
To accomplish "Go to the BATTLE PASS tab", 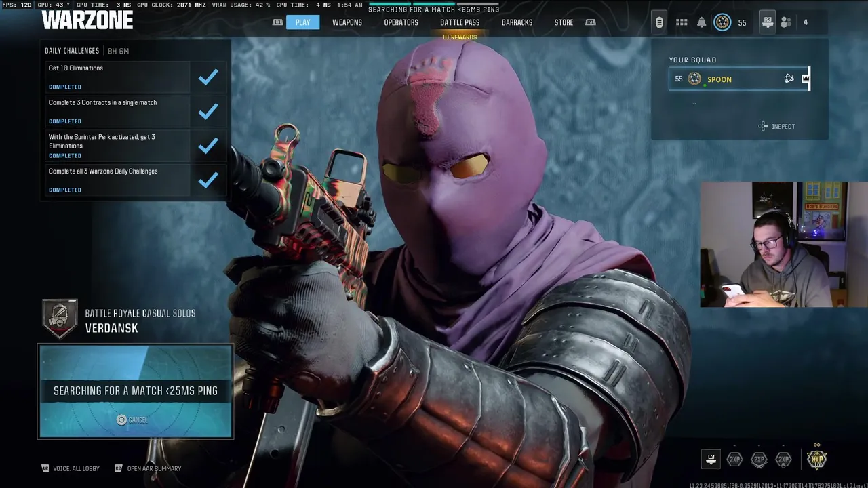I will point(460,22).
